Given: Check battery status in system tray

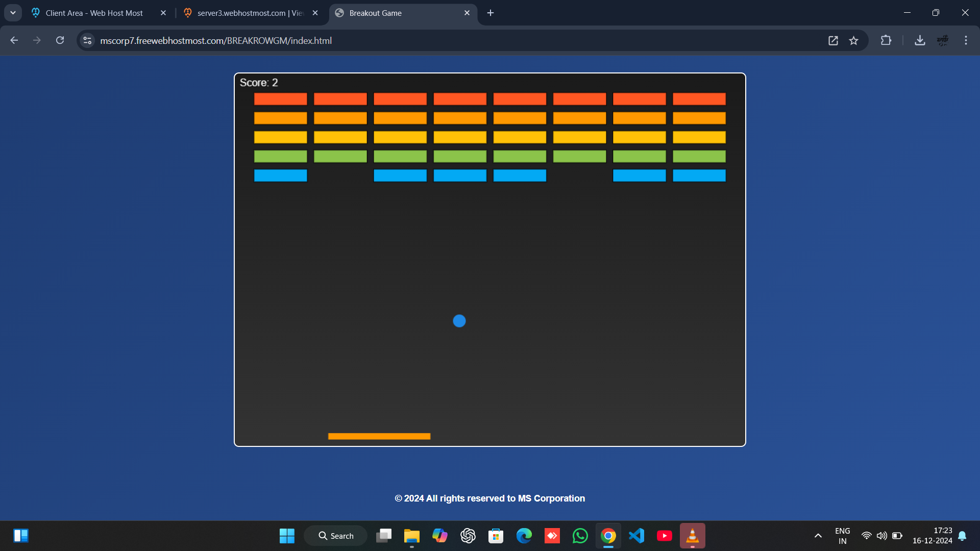Looking at the screenshot, I should coord(897,536).
